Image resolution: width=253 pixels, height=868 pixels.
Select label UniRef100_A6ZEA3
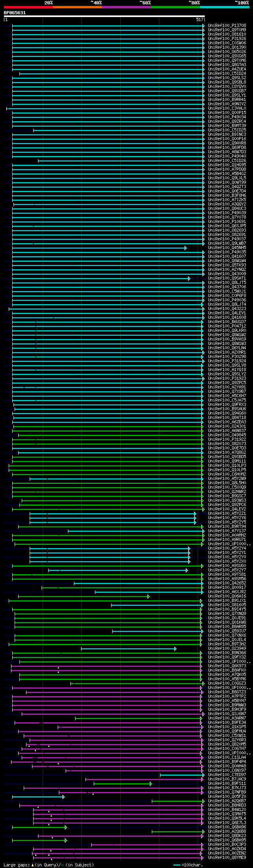coord(227,422)
